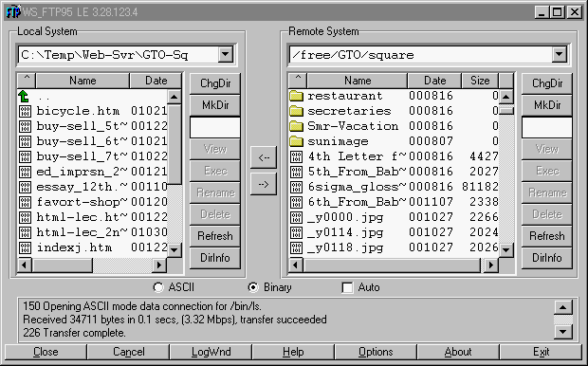Transfer to local with left arrow button
This screenshot has height=366, width=588.
pos(264,157)
